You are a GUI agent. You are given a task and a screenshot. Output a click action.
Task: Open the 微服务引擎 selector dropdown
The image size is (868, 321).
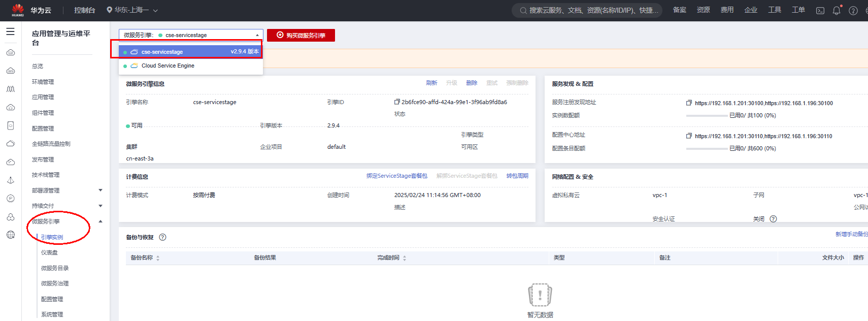click(191, 35)
